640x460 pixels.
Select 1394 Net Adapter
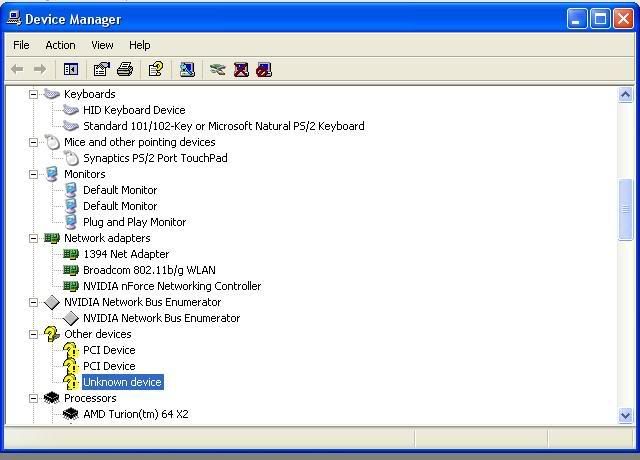click(x=126, y=254)
